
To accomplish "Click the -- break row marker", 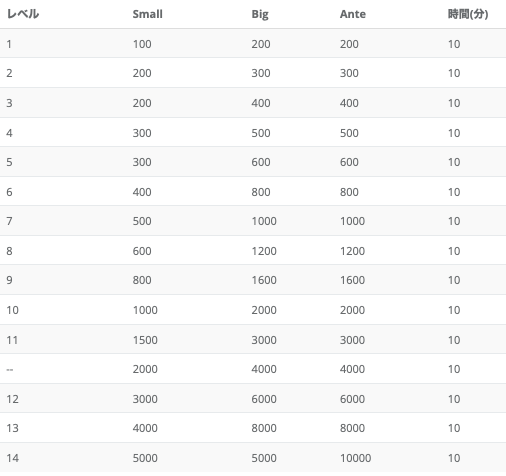I will pos(10,369).
